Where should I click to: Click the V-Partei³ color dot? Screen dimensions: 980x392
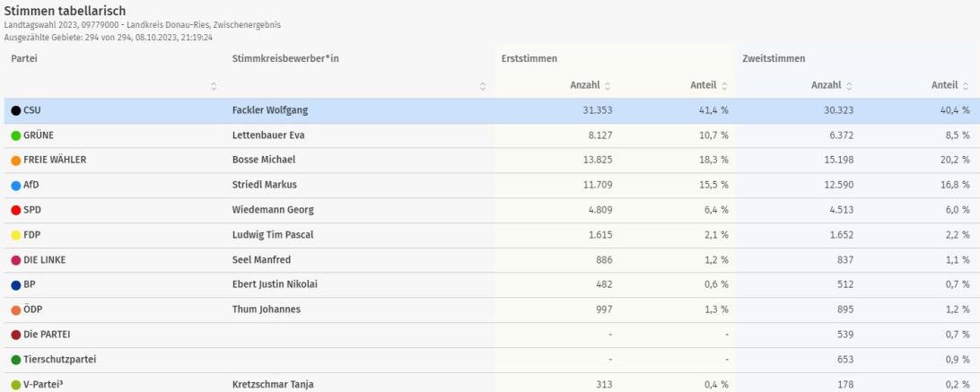16,385
